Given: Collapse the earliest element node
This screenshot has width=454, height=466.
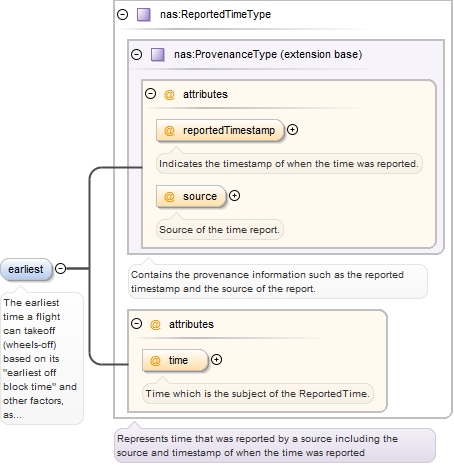Looking at the screenshot, I should (x=60, y=268).
